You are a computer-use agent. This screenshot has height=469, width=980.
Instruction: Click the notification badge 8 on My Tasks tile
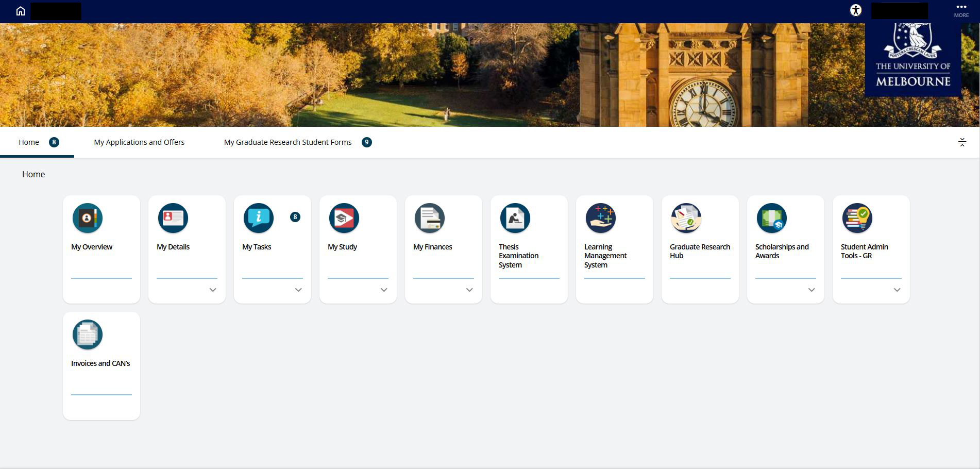pos(295,217)
